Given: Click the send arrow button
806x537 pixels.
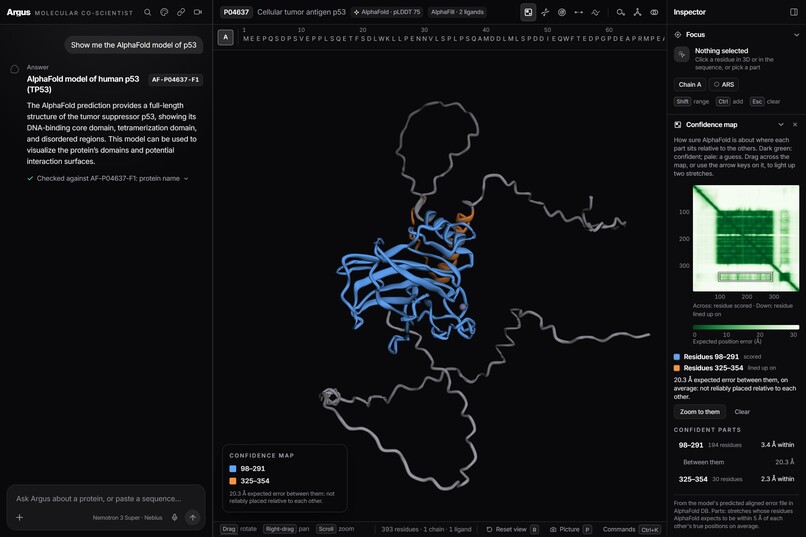Looking at the screenshot, I should pos(193,517).
